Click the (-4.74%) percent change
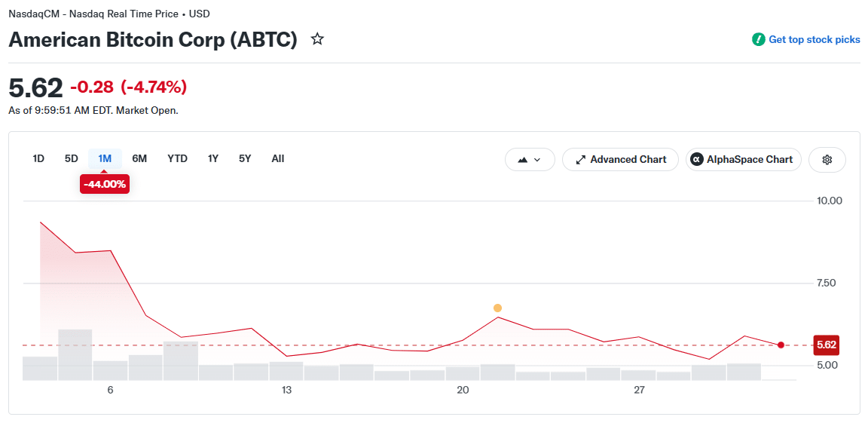Image resolution: width=868 pixels, height=423 pixels. coord(154,87)
